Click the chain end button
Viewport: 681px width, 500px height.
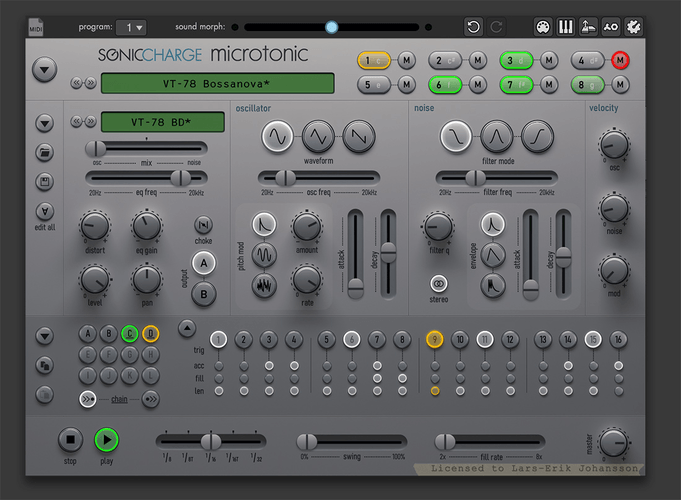point(151,399)
